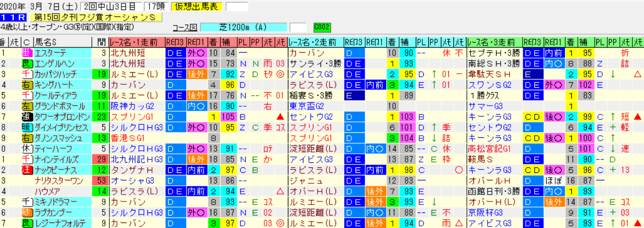Image resolution: width=644 pixels, height=228 pixels.
Task: Select the 千 badge beside ミキノドラマー
Action: click(x=27, y=202)
